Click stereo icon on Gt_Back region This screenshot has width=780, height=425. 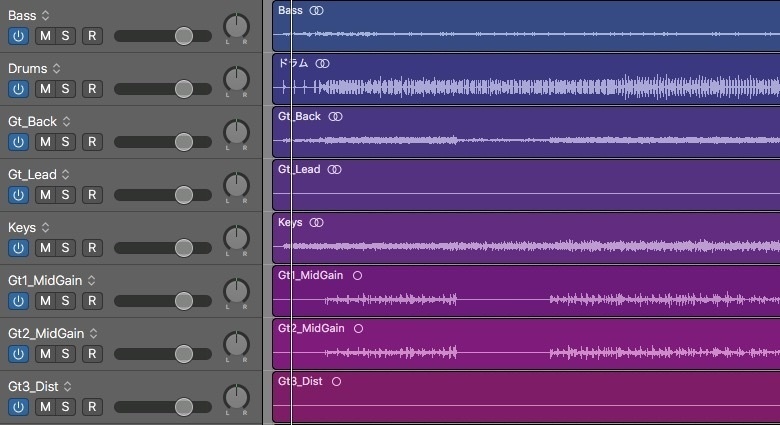click(x=335, y=116)
